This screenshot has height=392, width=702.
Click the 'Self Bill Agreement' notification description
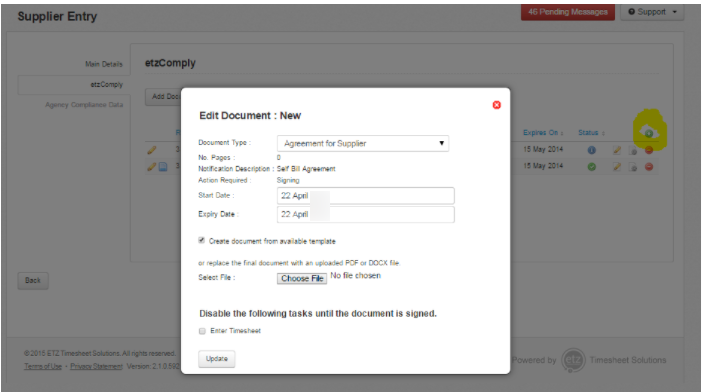[306, 169]
